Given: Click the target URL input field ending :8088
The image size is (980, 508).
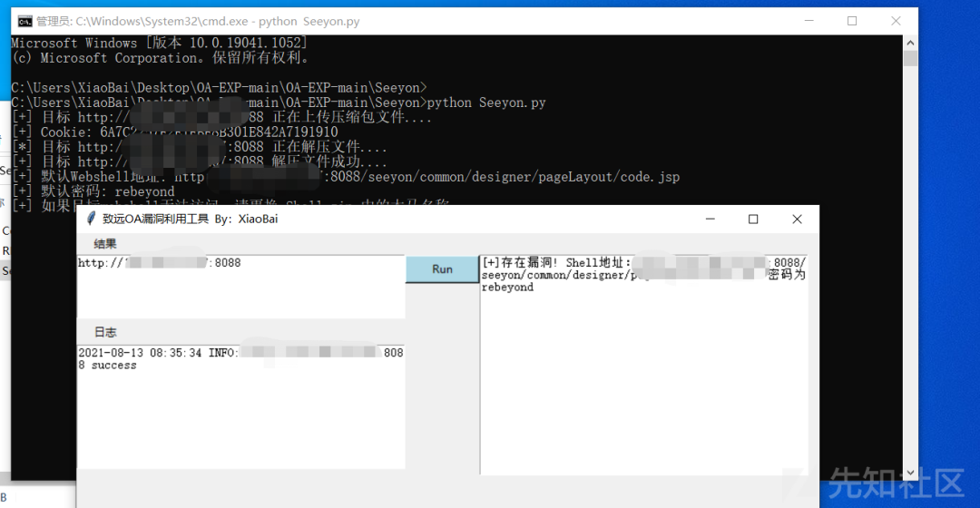Looking at the screenshot, I should pyautogui.click(x=240, y=287).
